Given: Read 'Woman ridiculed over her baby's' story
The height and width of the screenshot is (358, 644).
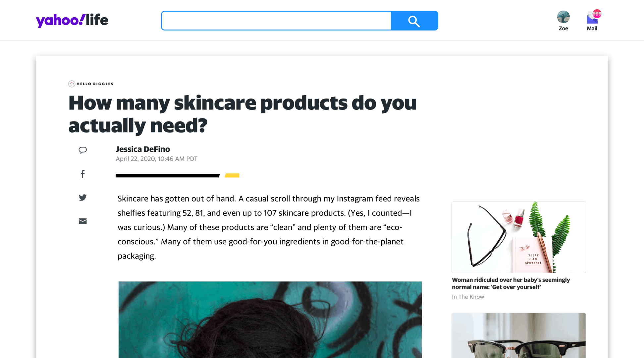Looking at the screenshot, I should [511, 283].
